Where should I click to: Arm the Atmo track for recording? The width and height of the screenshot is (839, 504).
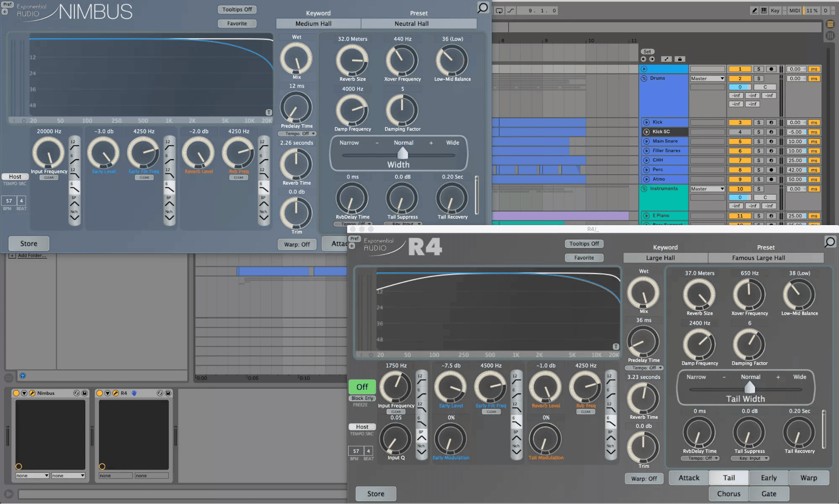coord(771,179)
